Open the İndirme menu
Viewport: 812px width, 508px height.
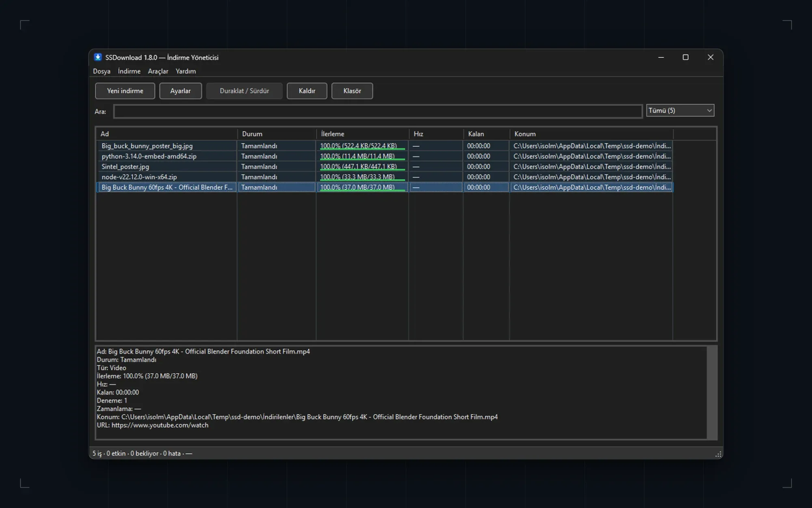(129, 71)
